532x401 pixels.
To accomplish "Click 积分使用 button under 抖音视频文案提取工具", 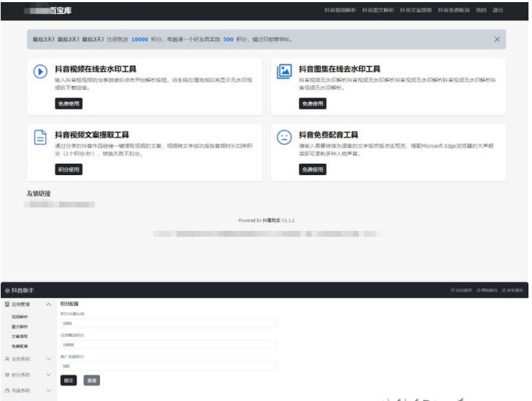I will tap(68, 169).
